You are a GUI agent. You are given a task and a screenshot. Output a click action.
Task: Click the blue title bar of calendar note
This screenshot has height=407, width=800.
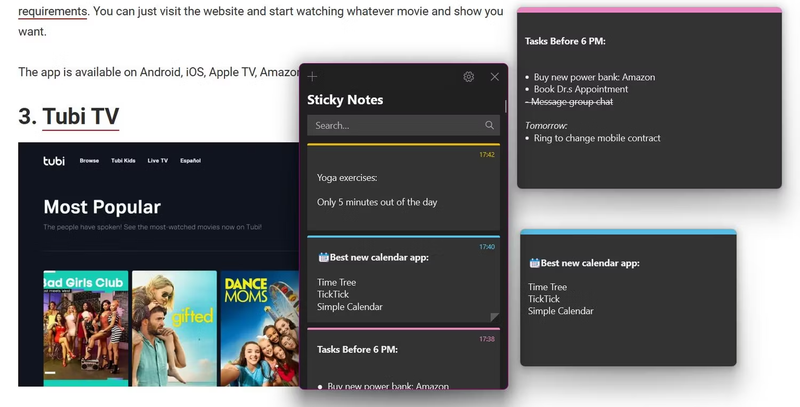(628, 232)
